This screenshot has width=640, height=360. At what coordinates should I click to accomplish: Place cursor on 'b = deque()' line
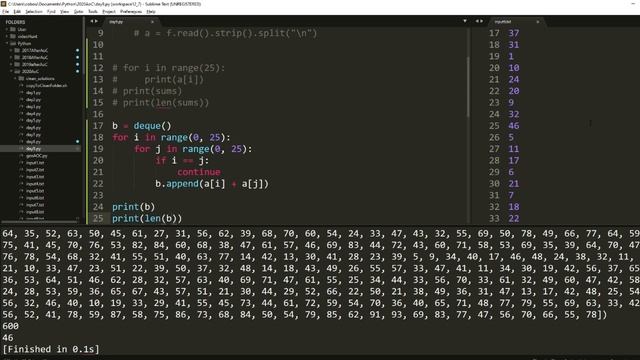(142, 126)
